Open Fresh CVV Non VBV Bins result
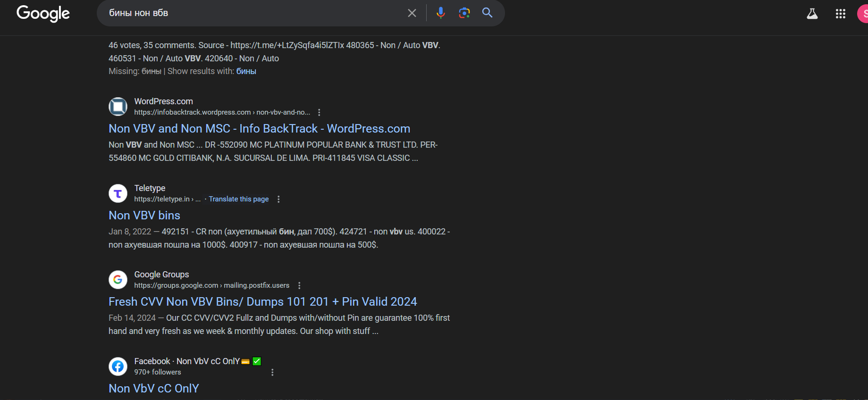The width and height of the screenshot is (868, 400). click(262, 302)
